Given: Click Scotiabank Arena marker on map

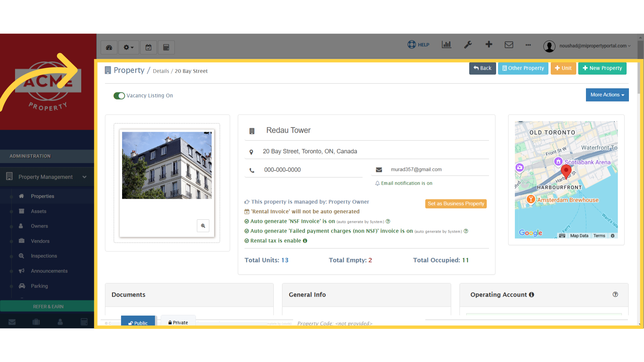Looking at the screenshot, I should click(558, 162).
